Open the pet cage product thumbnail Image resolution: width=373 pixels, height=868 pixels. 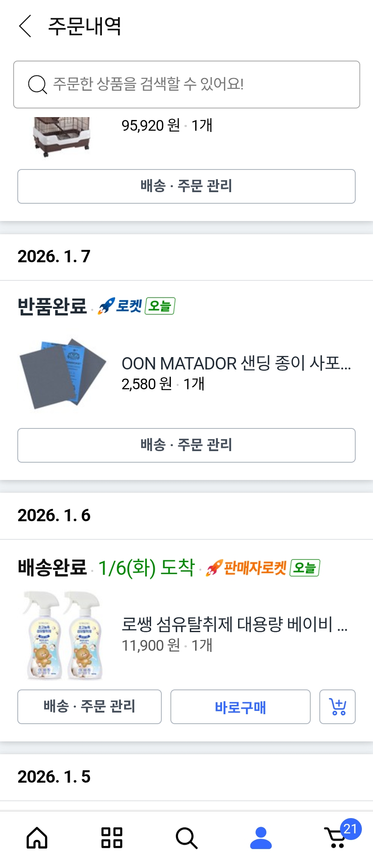pos(61,135)
